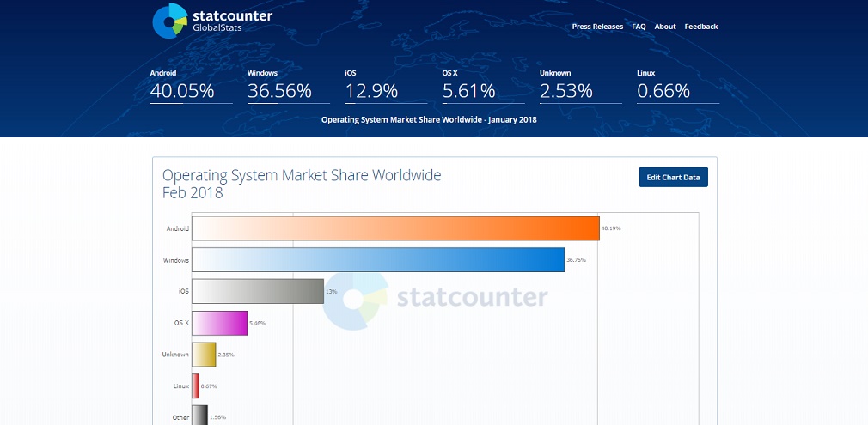Image resolution: width=868 pixels, height=425 pixels.
Task: Click the Linux axis label in chart
Action: (181, 386)
